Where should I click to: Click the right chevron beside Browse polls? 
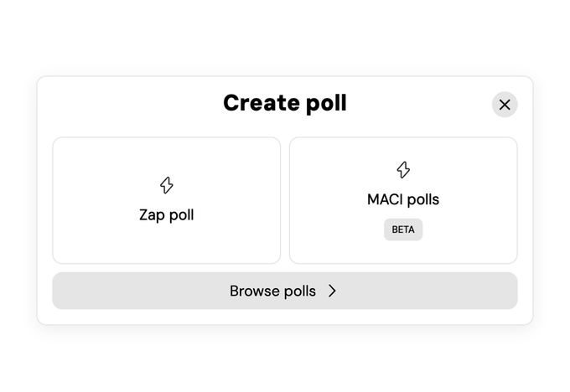click(x=333, y=291)
